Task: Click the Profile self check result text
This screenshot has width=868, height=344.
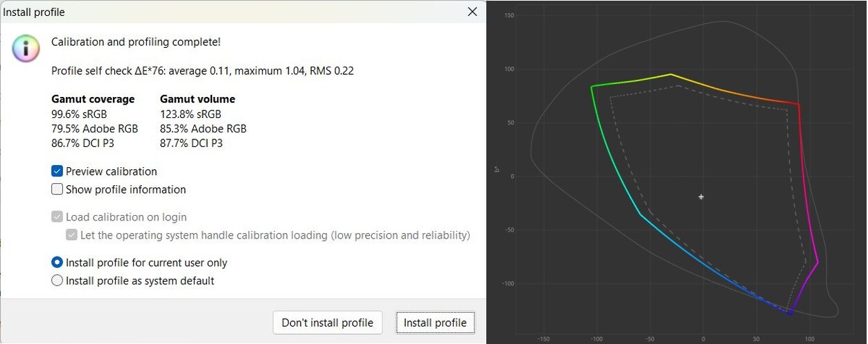Action: (x=202, y=71)
